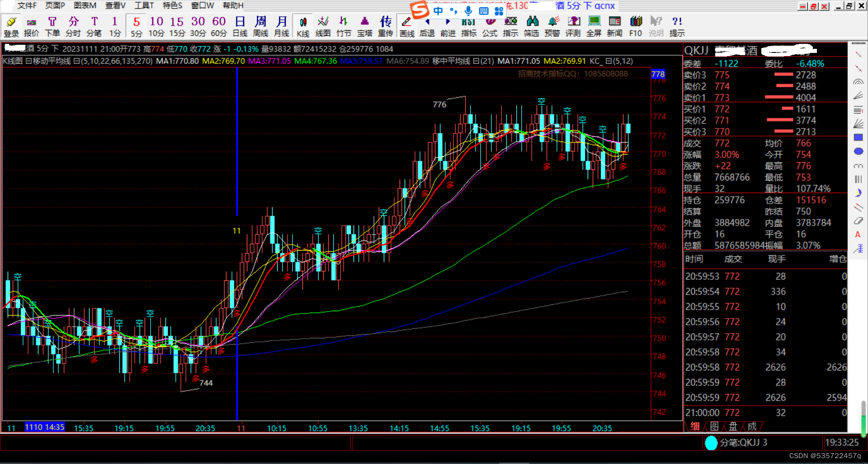Select the 竹节 bar chart icon
Image resolution: width=868 pixels, height=464 pixels.
344,26
